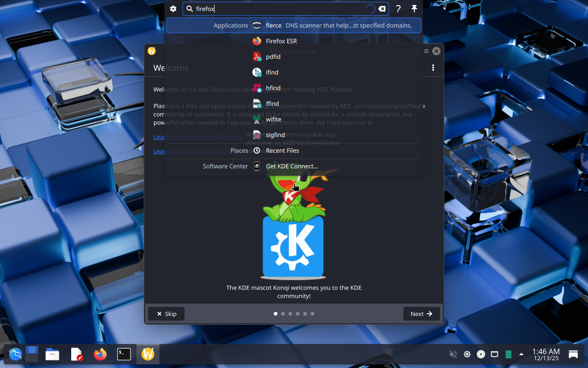Open KRunner settings gear
The width and height of the screenshot is (588, 368).
pos(173,9)
